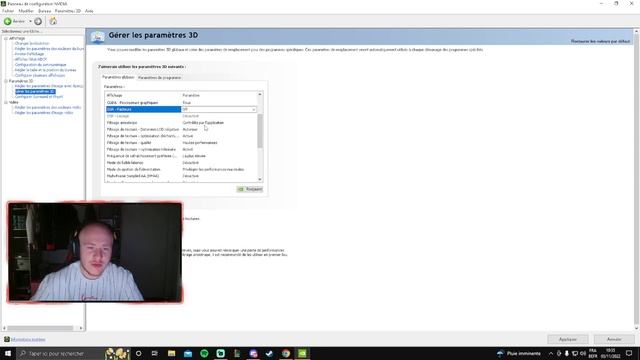Viewport: 640px width, 360px height.
Task: Open Configurer plusieurs affichages page
Action: click(40, 75)
